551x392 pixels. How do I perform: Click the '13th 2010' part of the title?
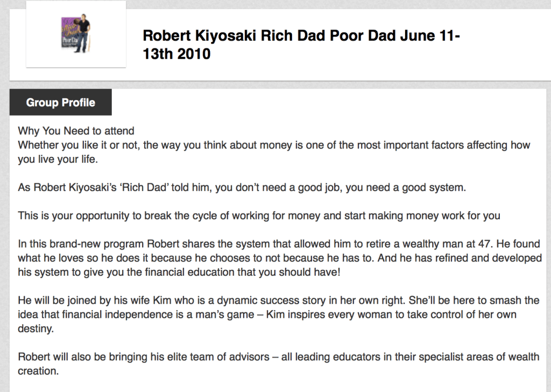(176, 54)
